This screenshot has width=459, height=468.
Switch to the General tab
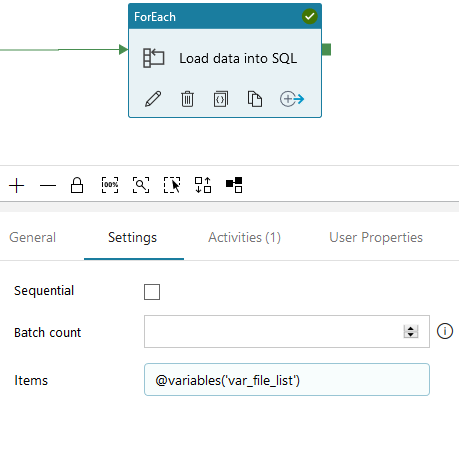coord(33,237)
